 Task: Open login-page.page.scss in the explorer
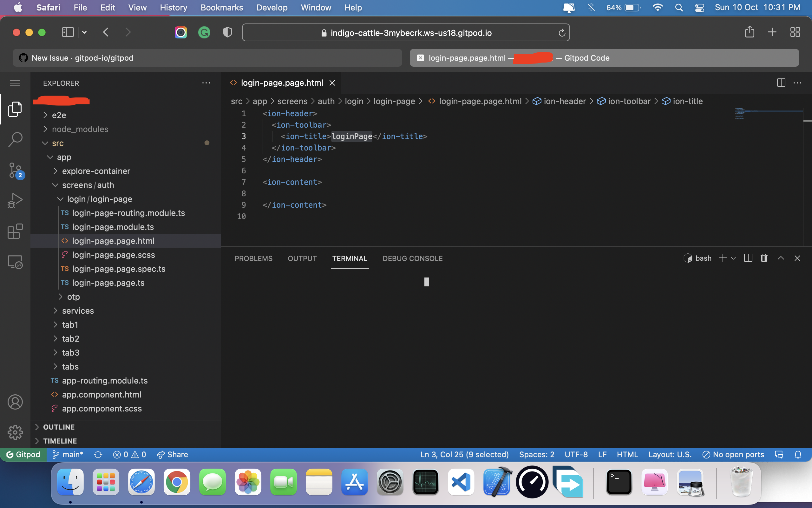pyautogui.click(x=126, y=255)
